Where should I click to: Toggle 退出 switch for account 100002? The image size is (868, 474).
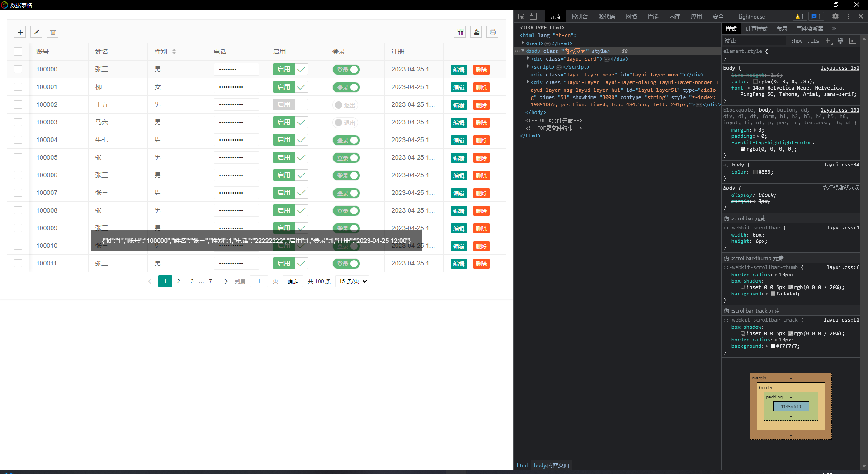(x=345, y=105)
